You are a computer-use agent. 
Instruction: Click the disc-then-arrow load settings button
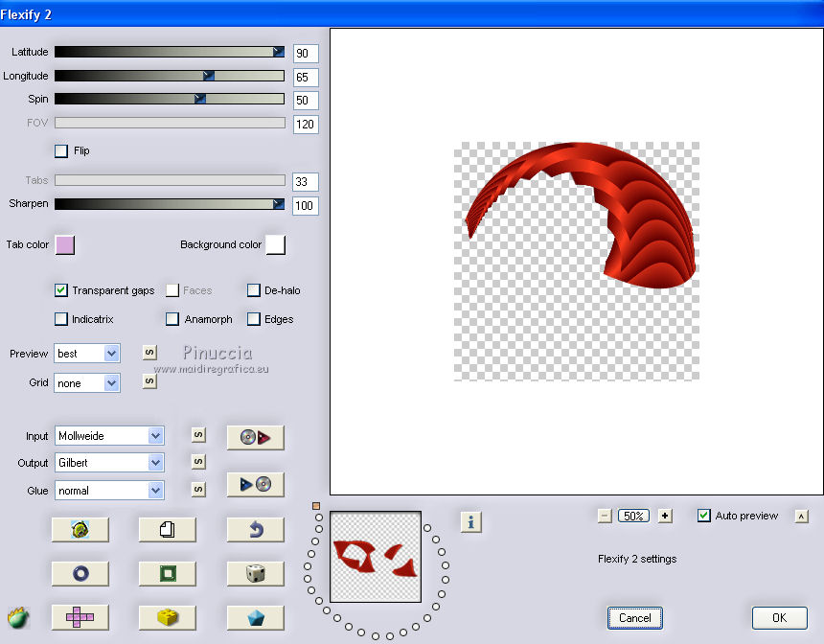[256, 437]
